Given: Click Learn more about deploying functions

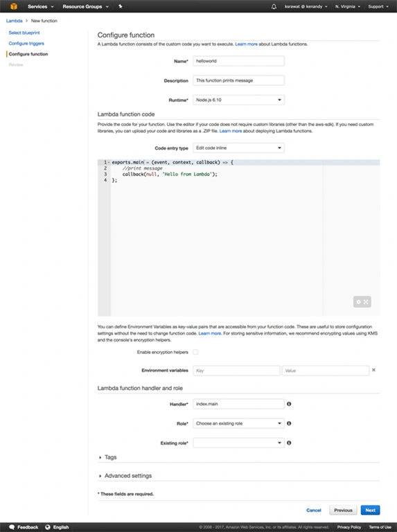Looking at the screenshot, I should click(231, 131).
